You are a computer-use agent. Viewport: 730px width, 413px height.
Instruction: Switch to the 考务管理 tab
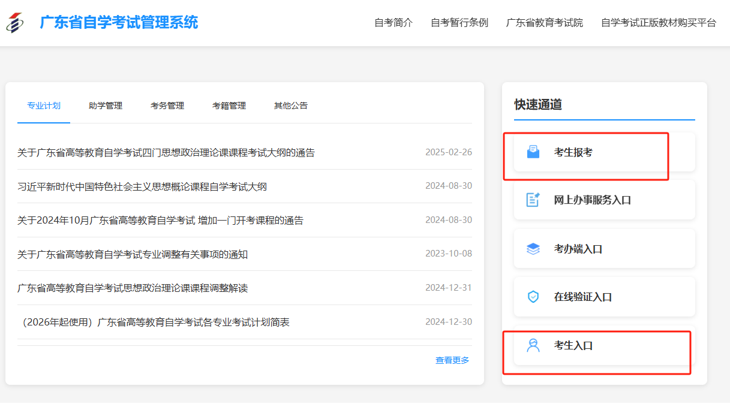tap(167, 105)
